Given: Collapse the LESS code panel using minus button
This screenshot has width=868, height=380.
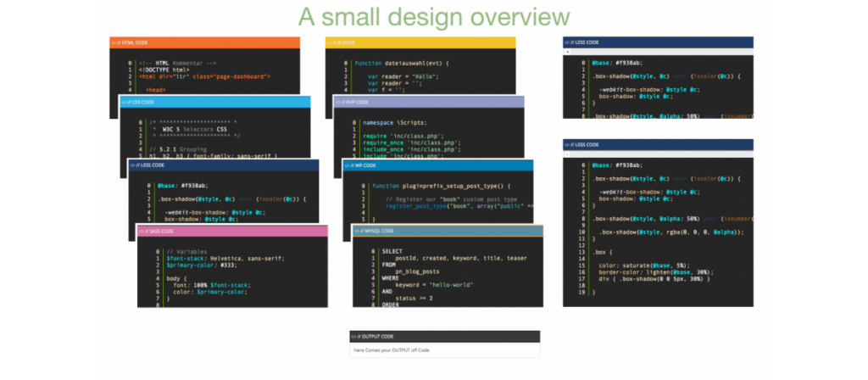Looking at the screenshot, I should 566,154.
